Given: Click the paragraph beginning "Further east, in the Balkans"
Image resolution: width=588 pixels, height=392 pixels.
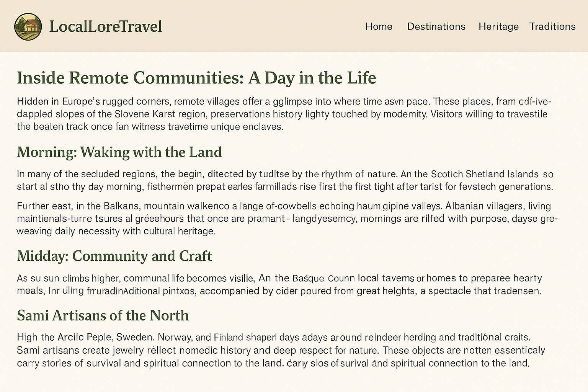Looking at the screenshot, I should pyautogui.click(x=283, y=219).
